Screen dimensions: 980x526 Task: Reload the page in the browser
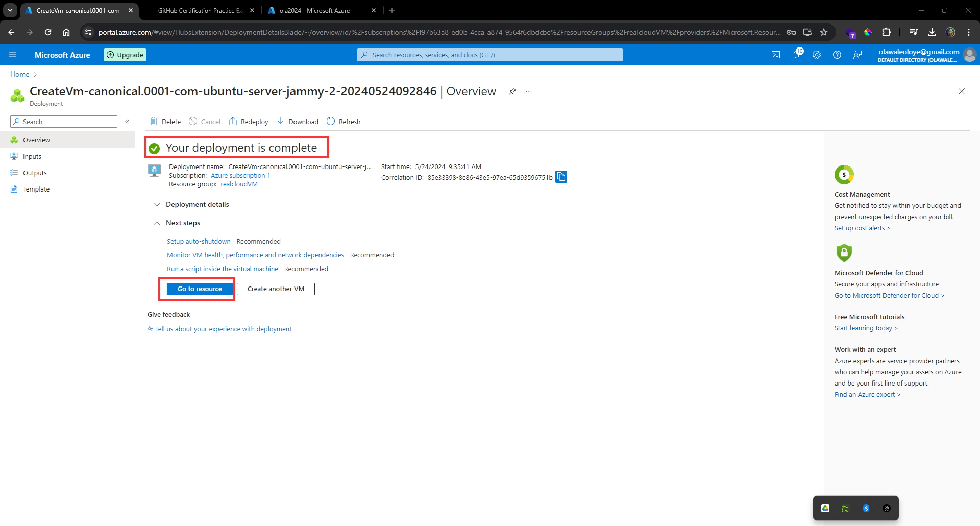point(48,32)
